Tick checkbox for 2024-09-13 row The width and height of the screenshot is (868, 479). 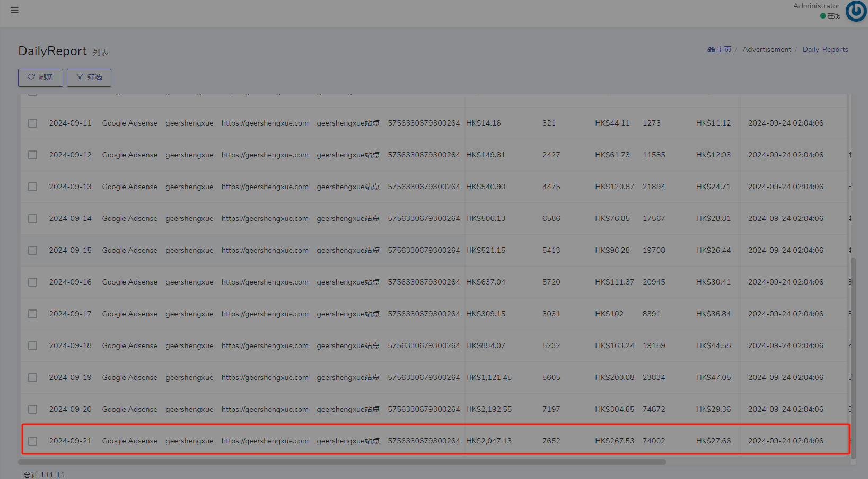point(33,187)
